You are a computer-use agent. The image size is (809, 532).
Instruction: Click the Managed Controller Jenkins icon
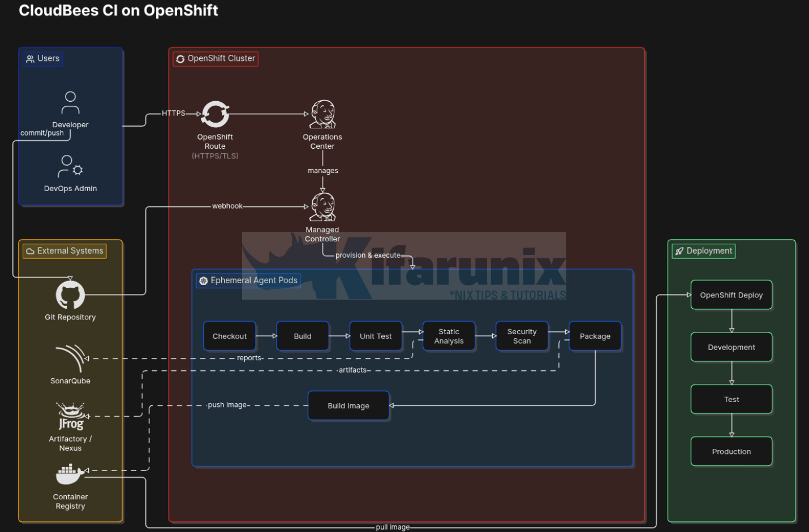322,207
